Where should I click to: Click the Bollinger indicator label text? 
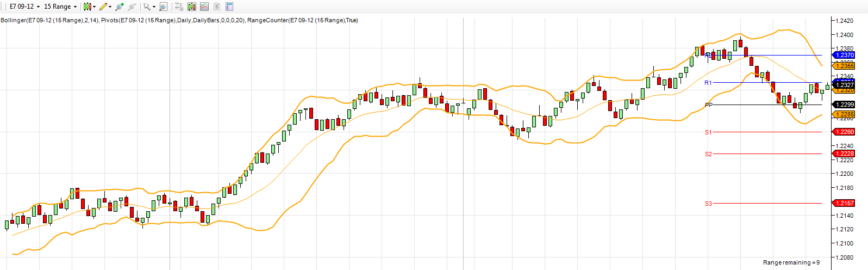(x=50, y=20)
